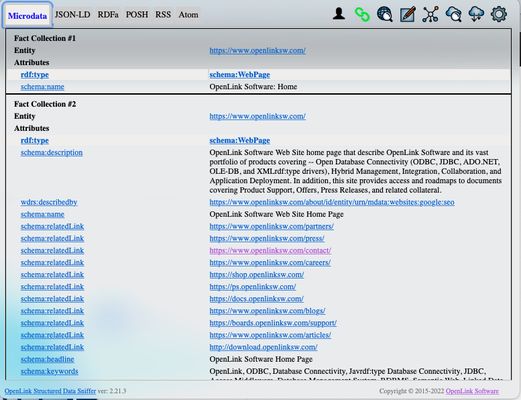Click the 'OpenLink Software Web Site Home Page' text
This screenshot has height=400, width=521.
point(276,214)
